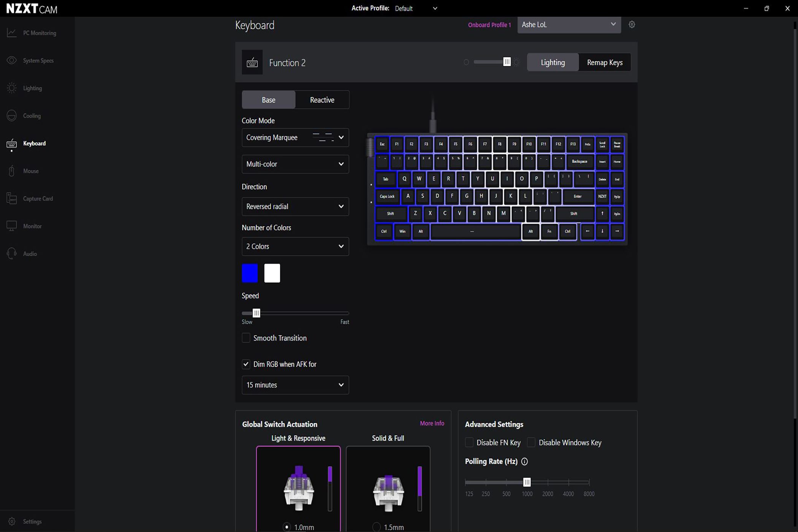Viewport: 798px width, 532px height.
Task: Select Backspace key on keyboard preview
Action: 579,161
